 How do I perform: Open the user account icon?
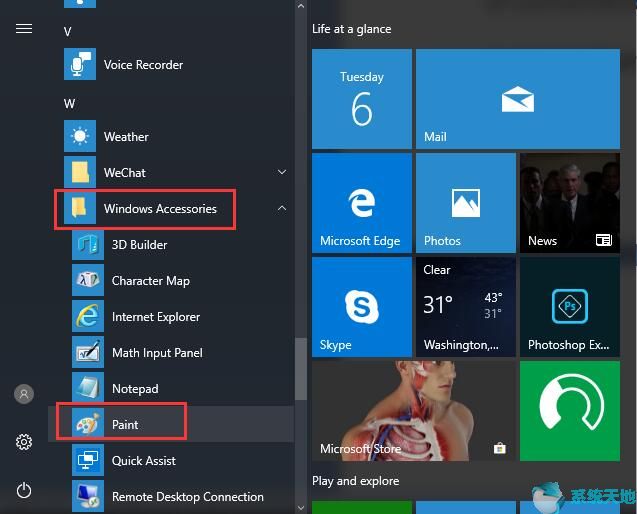pyautogui.click(x=24, y=394)
